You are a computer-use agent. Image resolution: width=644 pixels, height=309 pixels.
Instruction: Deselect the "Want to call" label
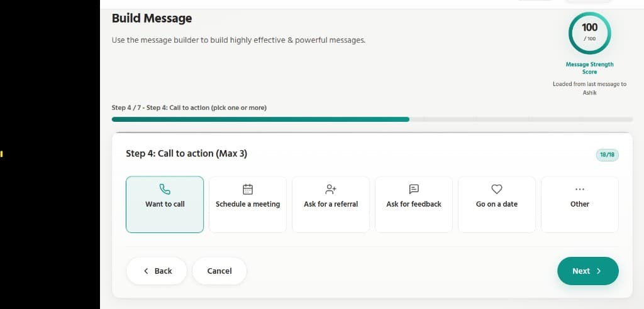coord(165,204)
